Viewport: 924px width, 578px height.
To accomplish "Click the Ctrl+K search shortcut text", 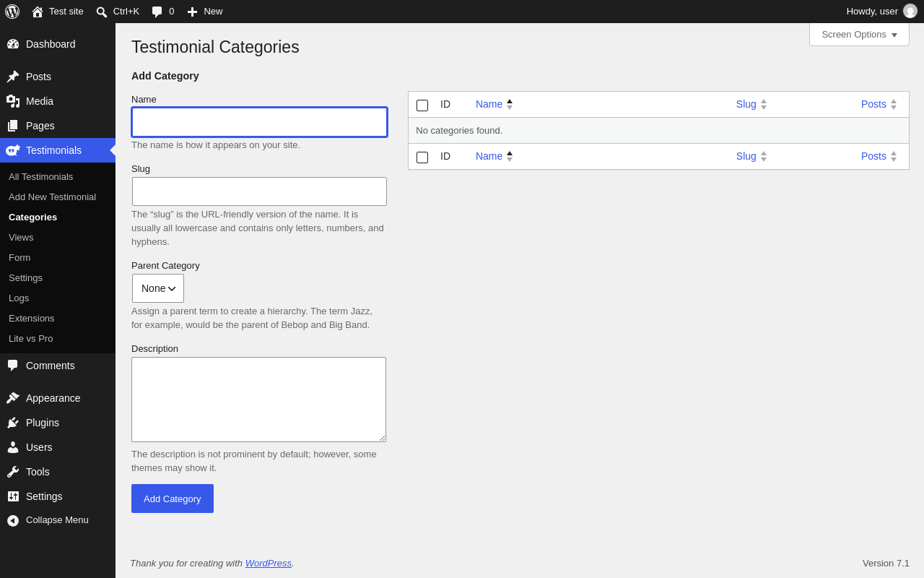I will (126, 11).
